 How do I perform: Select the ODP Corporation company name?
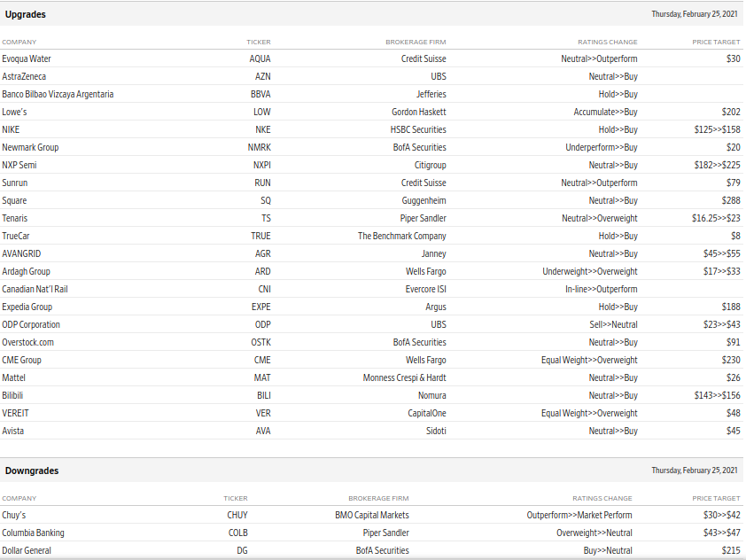31,324
